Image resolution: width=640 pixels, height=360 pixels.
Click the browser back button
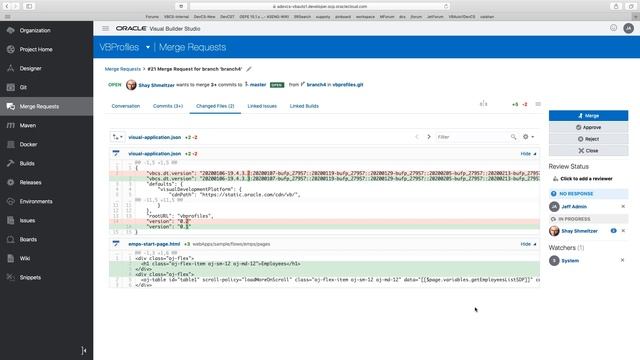click(7, 6)
